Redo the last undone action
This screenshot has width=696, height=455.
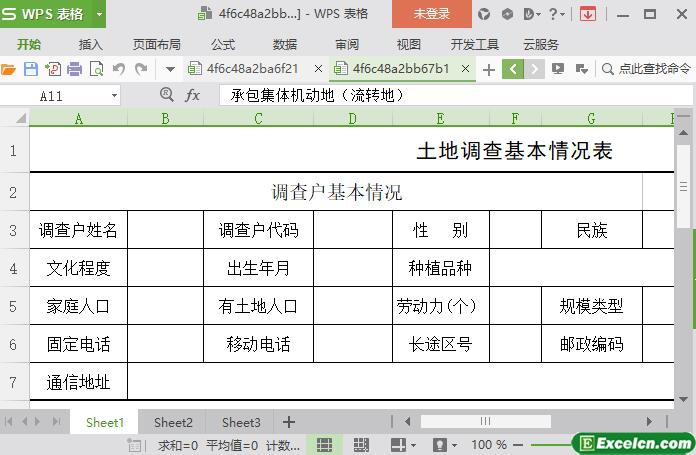pyautogui.click(x=141, y=69)
